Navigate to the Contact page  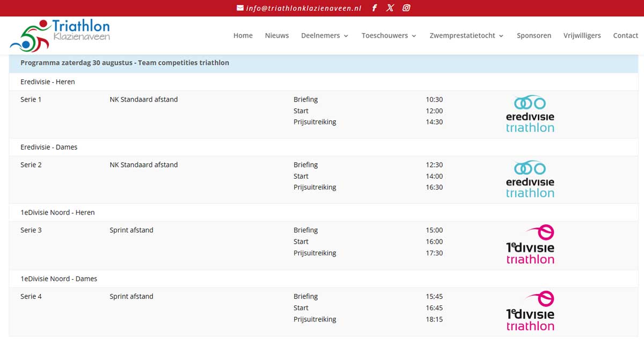[625, 35]
